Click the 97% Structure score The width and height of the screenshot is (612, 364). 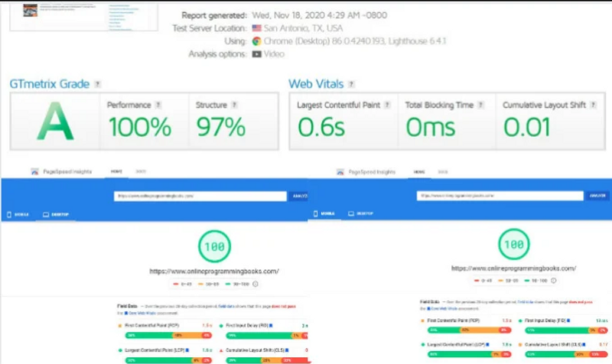click(221, 127)
